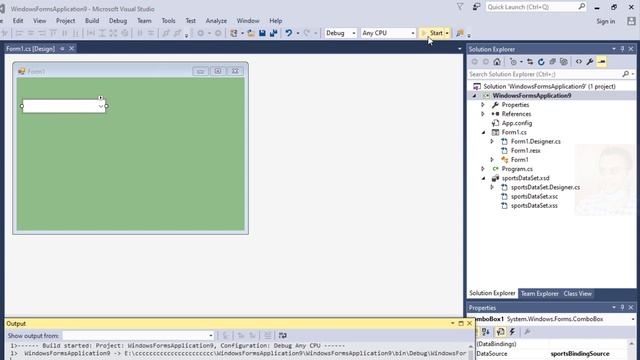Expand the References node
Viewport: 640px width, 360px height.
(x=483, y=114)
